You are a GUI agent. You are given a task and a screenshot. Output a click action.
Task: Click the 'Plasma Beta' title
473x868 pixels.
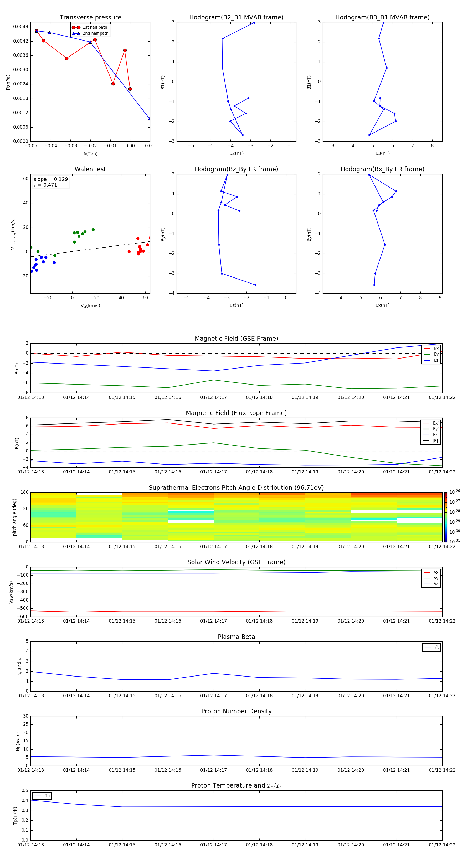[236, 637]
